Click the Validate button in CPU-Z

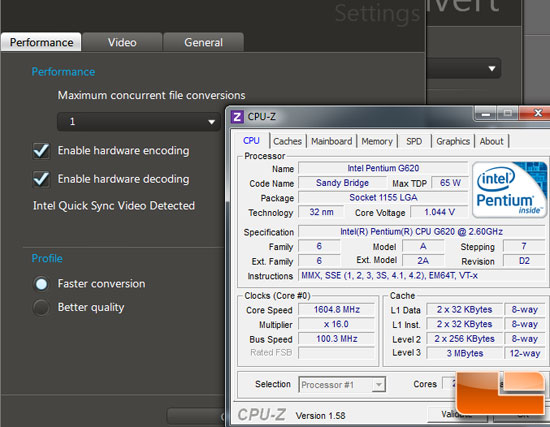(457, 414)
